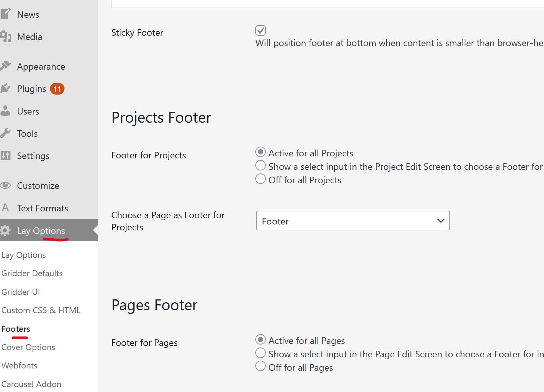Click the Appearance paintbrush icon
Image resolution: width=544 pixels, height=392 pixels.
[x=6, y=66]
